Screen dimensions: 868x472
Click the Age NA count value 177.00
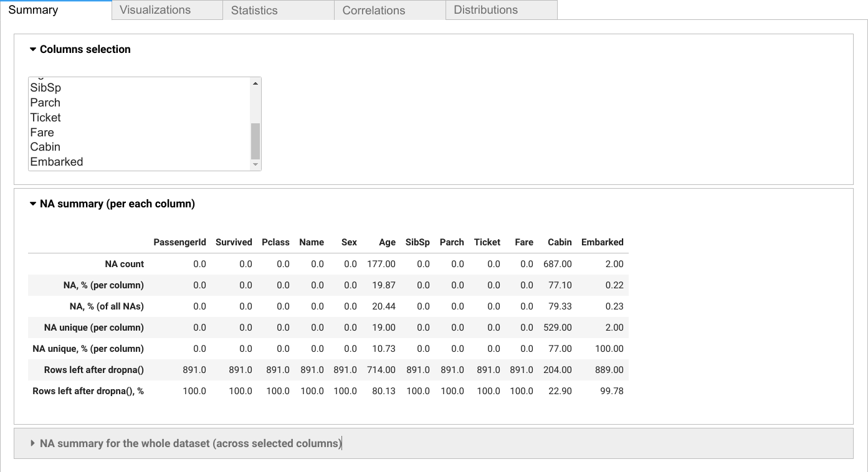381,264
